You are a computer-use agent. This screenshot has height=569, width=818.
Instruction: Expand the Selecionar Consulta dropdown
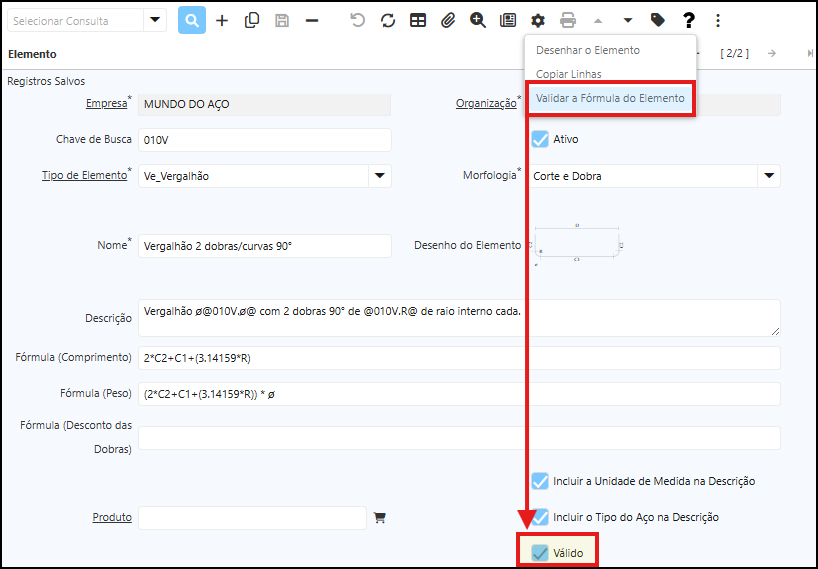(154, 20)
